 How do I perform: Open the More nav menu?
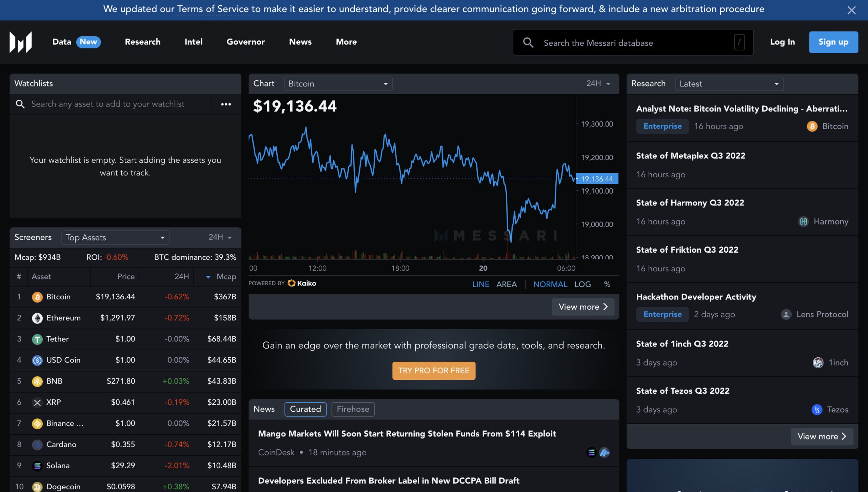pyautogui.click(x=346, y=42)
